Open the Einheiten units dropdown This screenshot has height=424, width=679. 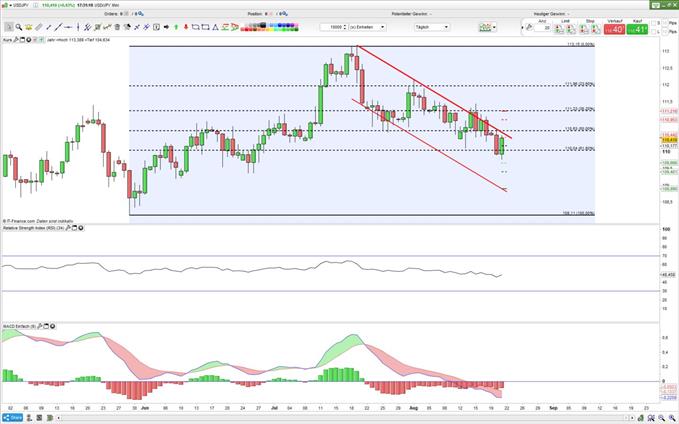pos(368,27)
